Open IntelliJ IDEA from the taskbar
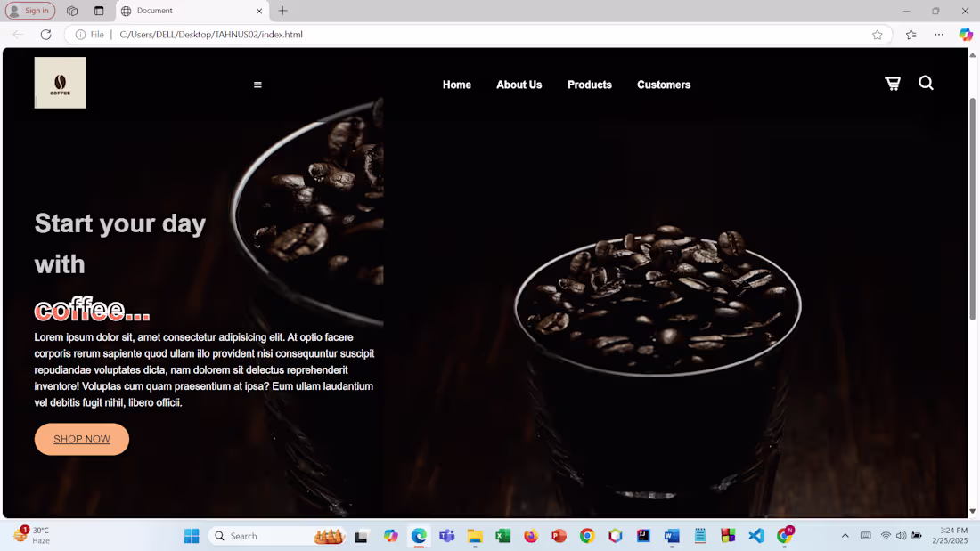 click(642, 536)
